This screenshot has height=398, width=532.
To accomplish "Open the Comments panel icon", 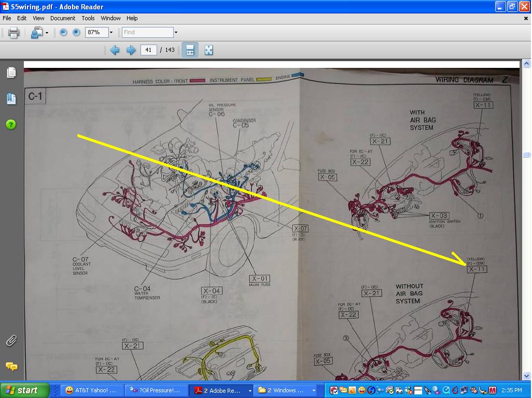I will click(11, 366).
